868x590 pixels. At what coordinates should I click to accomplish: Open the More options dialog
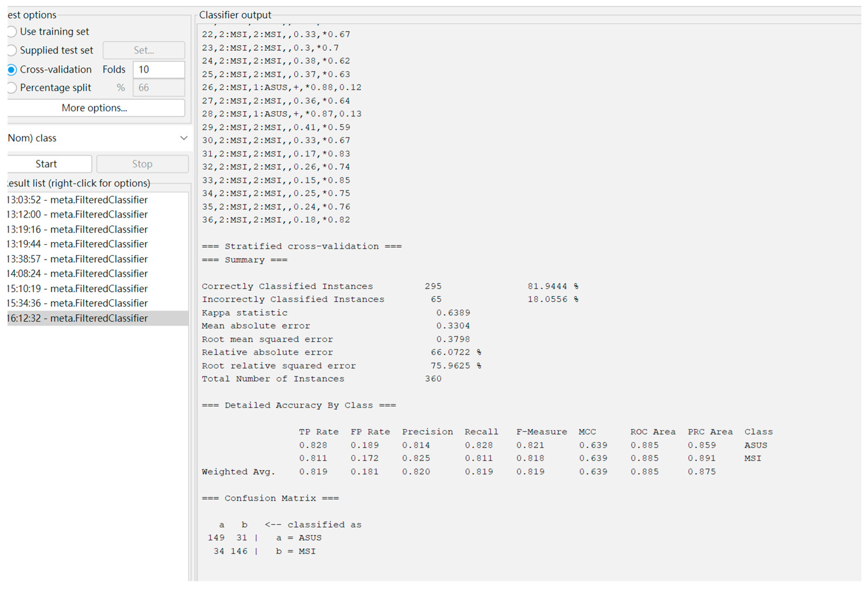point(95,108)
